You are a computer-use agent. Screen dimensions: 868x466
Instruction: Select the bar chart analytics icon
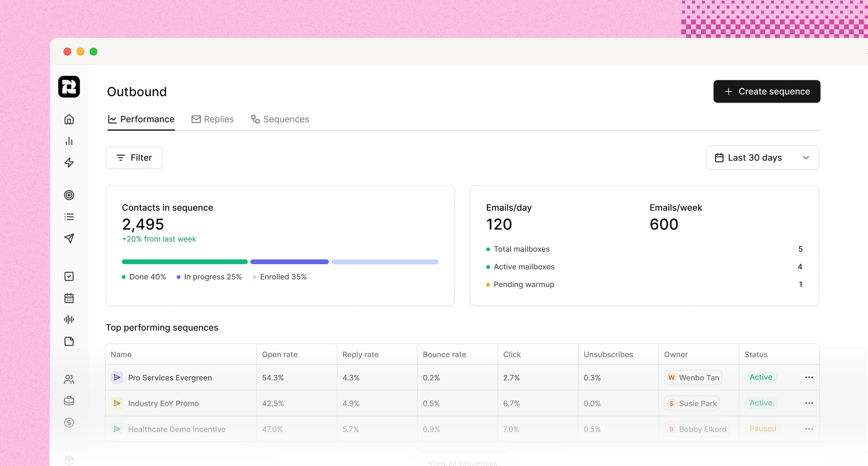coord(69,141)
